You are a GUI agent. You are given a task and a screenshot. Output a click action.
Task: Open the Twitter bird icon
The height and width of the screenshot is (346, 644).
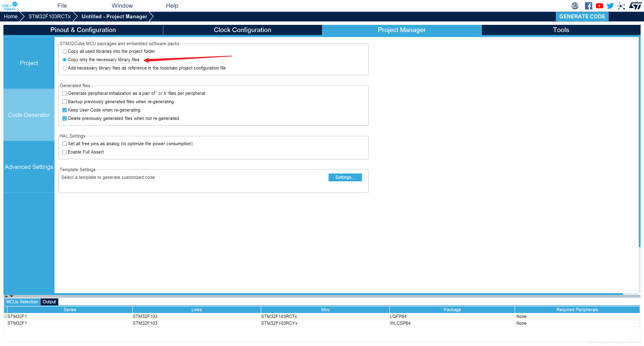(x=610, y=6)
